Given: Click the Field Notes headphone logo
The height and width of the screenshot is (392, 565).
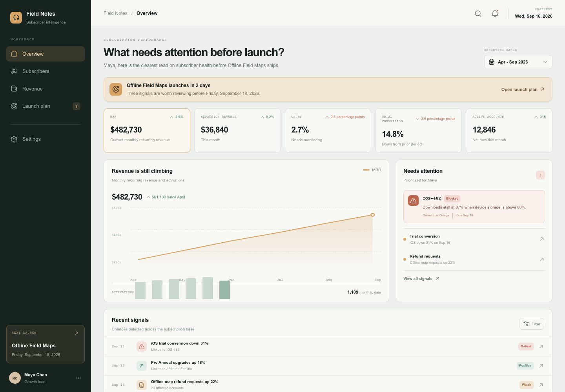Looking at the screenshot, I should pos(16,18).
